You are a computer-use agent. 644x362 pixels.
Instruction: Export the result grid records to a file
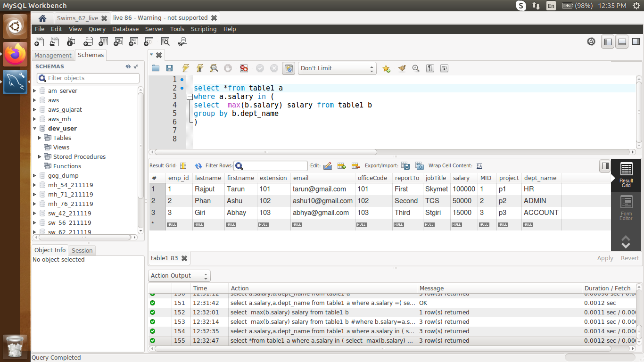405,165
